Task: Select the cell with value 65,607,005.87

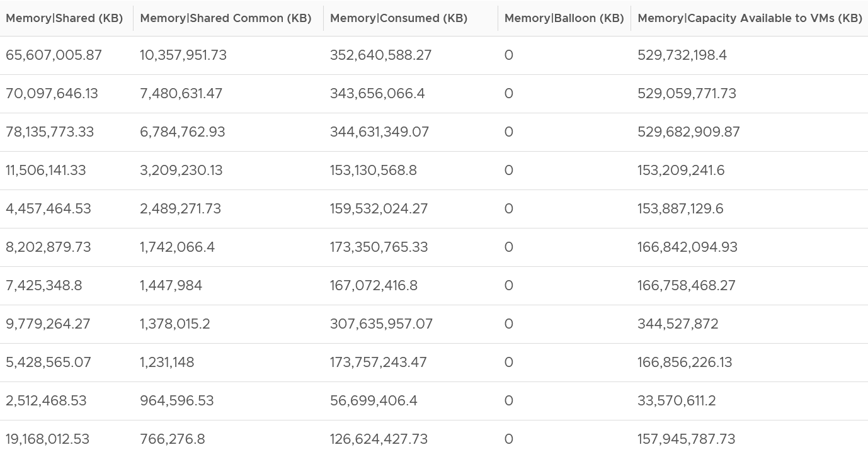Action: click(54, 55)
